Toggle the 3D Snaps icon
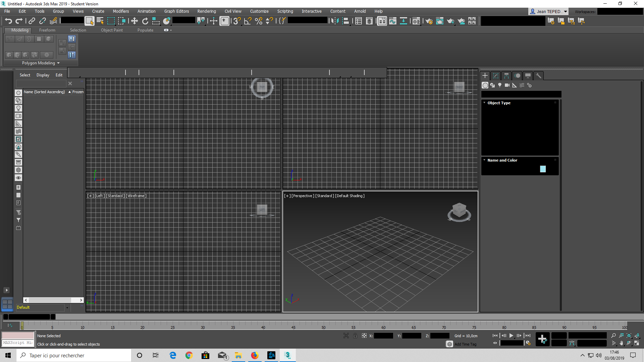The height and width of the screenshot is (362, 644). pos(237,21)
